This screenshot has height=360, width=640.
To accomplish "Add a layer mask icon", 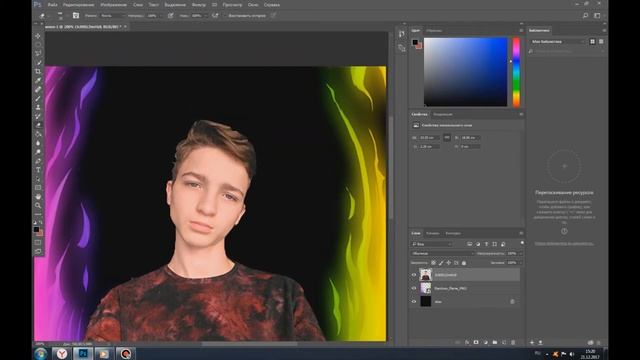I will (476, 342).
